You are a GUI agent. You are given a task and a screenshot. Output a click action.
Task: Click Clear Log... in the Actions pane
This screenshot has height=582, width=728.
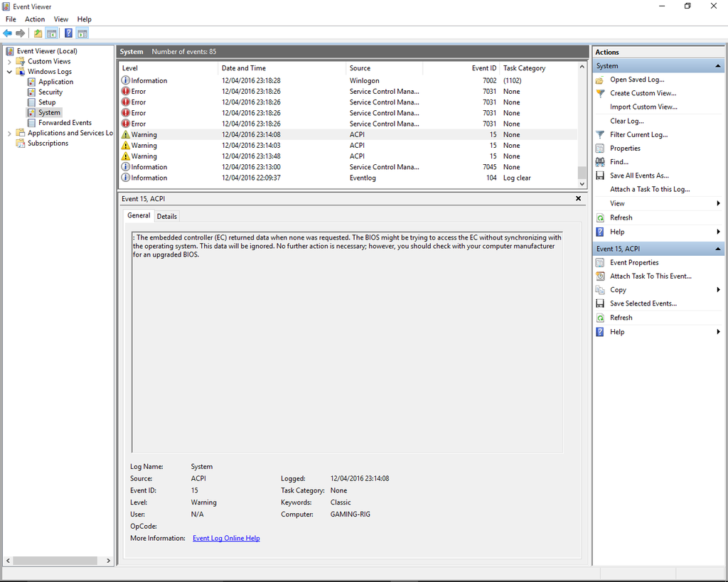click(626, 121)
